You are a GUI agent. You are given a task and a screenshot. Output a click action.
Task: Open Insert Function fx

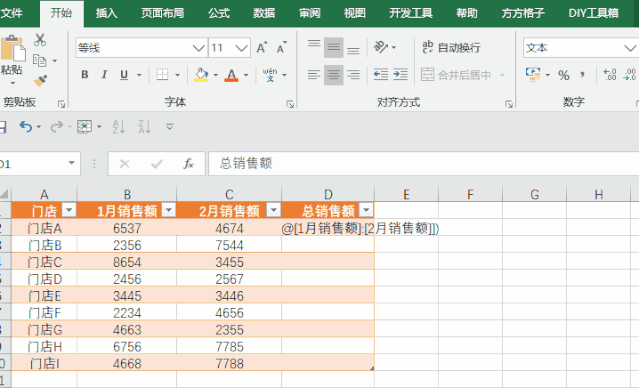[188, 164]
